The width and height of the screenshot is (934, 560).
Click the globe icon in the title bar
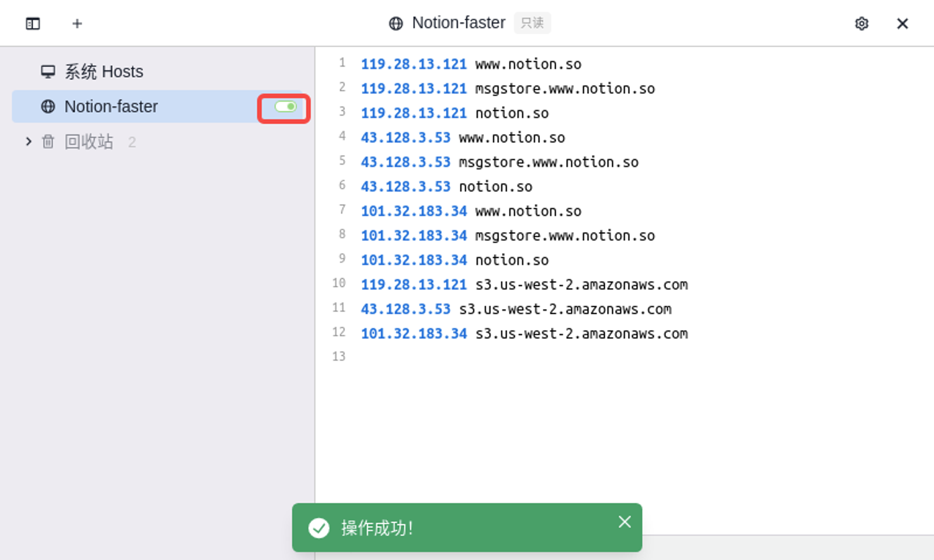pos(396,23)
